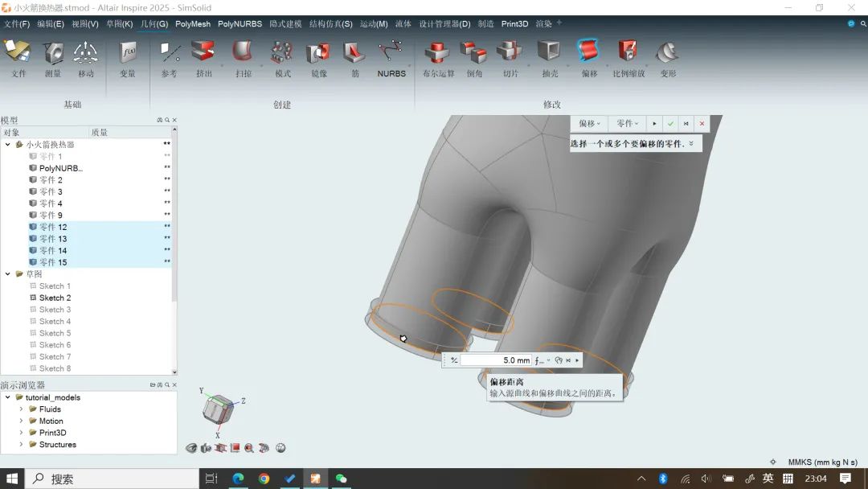Open the 偏移 mode dropdown in guide bar
Screen dimensions: 868x489
(589, 124)
